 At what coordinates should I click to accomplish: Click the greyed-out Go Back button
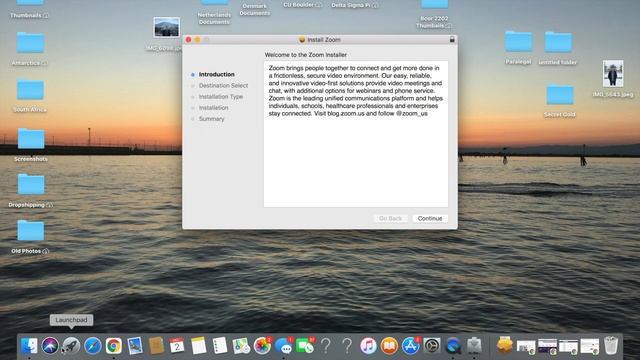[390, 218]
